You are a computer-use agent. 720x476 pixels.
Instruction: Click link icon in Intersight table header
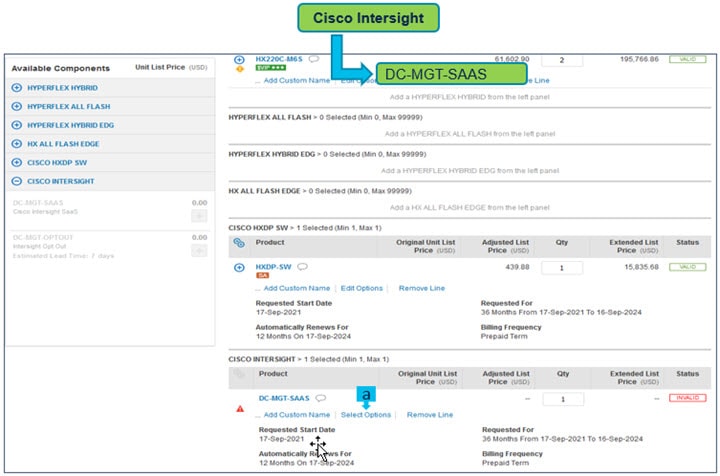[239, 374]
